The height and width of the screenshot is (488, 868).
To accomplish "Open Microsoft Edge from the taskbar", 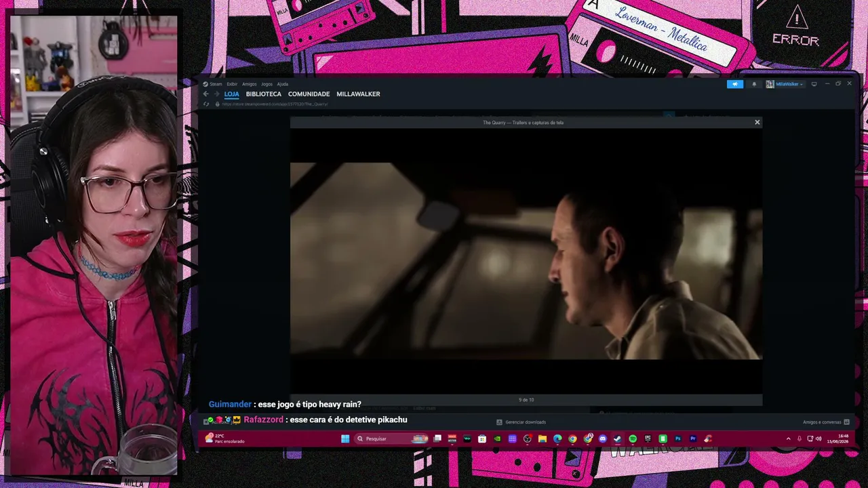I will tap(557, 439).
